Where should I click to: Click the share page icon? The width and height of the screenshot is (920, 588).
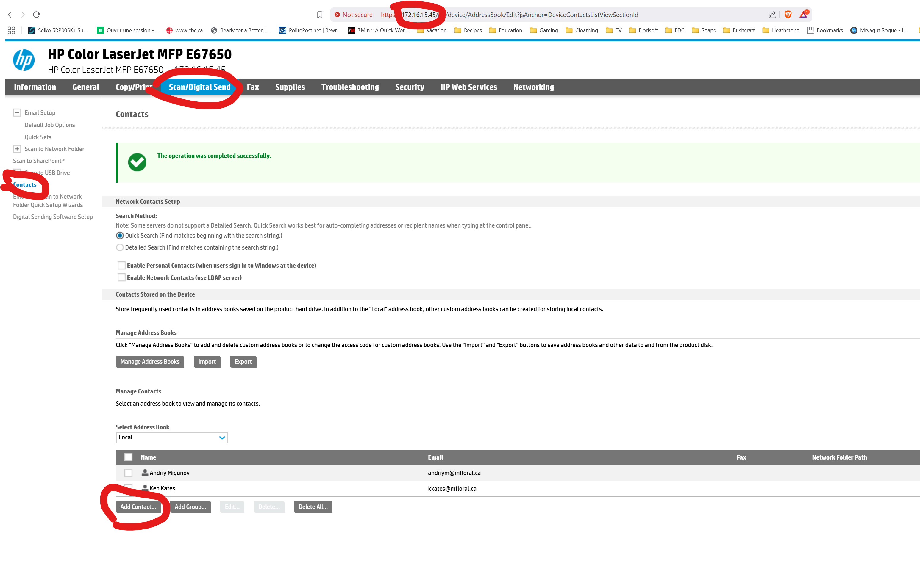click(x=772, y=15)
